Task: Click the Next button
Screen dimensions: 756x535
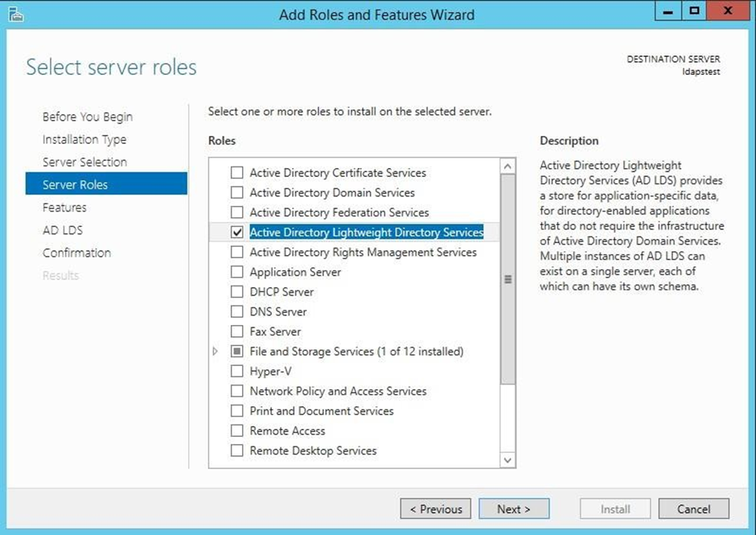Action: click(514, 509)
